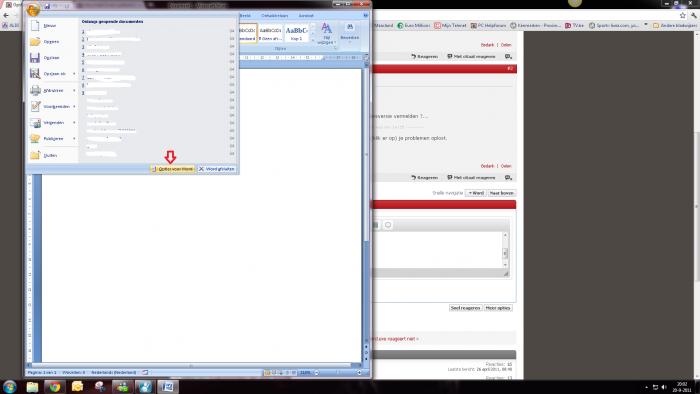
Task: Click the Word afsluiten button
Action: pos(217,169)
